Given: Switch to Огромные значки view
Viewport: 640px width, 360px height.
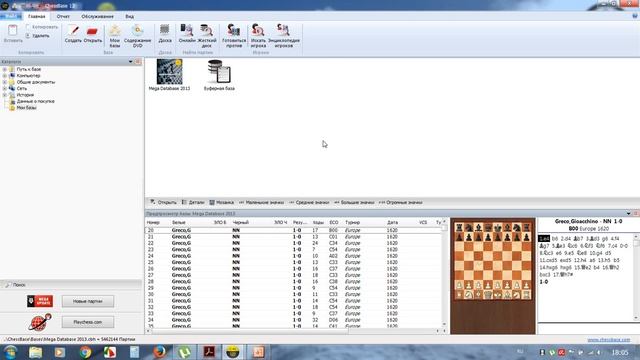Looking at the screenshot, I should 400,202.
